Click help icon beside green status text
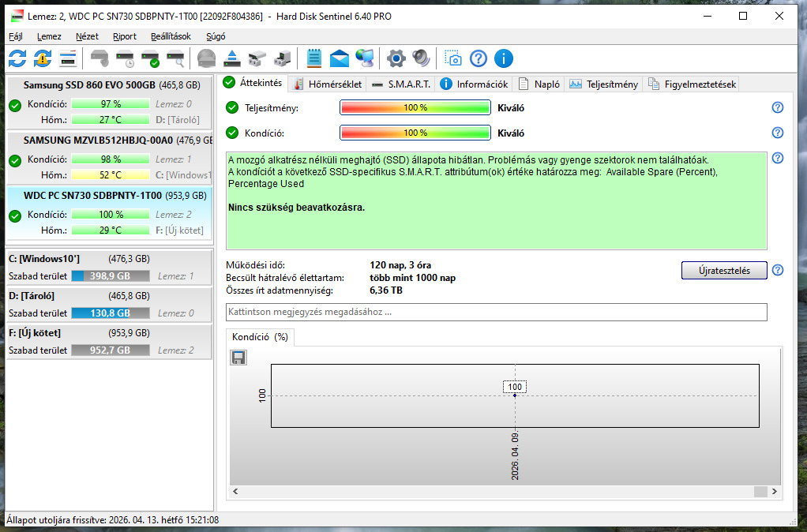Image resolution: width=807 pixels, height=532 pixels. tap(778, 158)
